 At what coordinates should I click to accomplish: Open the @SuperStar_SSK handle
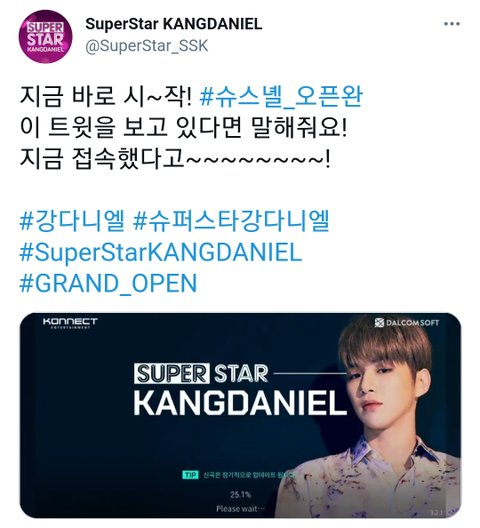tap(147, 46)
